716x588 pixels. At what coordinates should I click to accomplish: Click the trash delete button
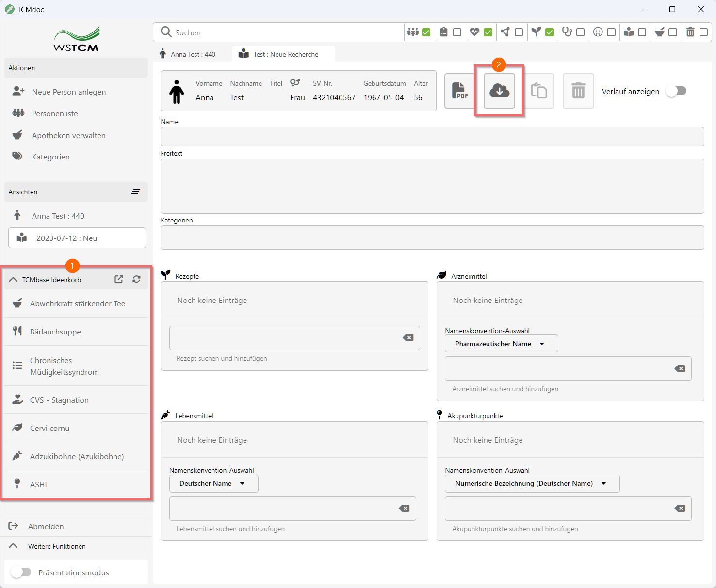(578, 91)
